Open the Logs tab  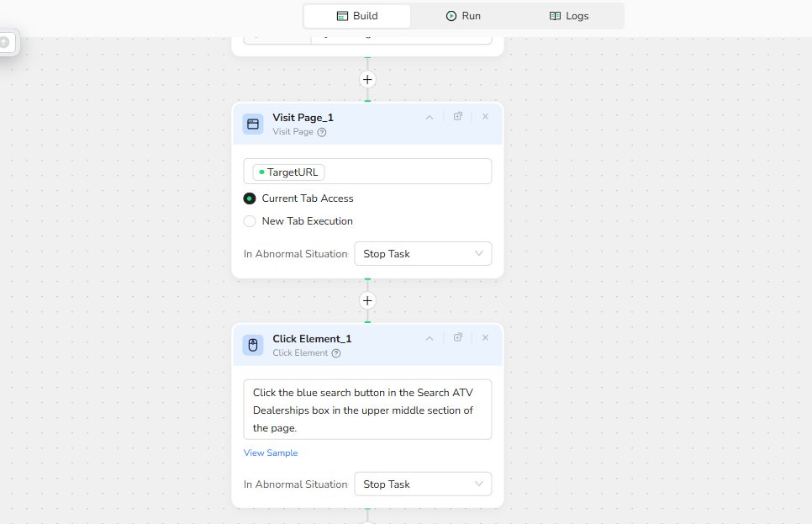569,16
